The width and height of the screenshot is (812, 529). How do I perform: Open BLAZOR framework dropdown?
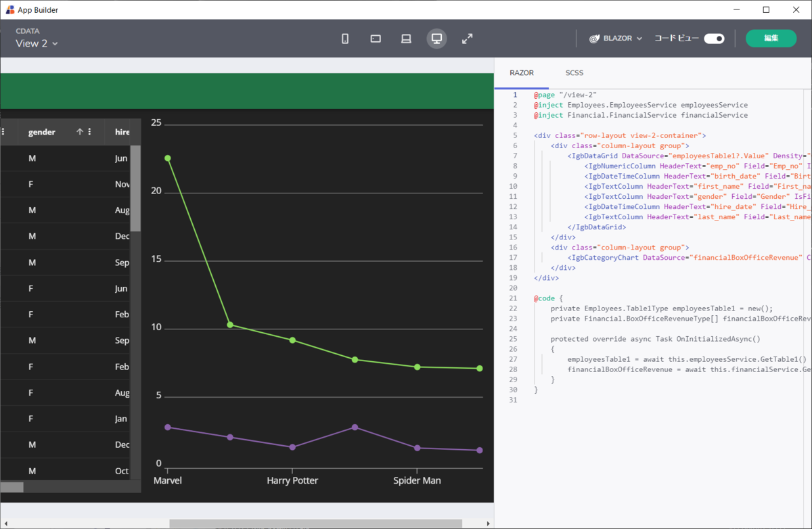click(x=615, y=39)
